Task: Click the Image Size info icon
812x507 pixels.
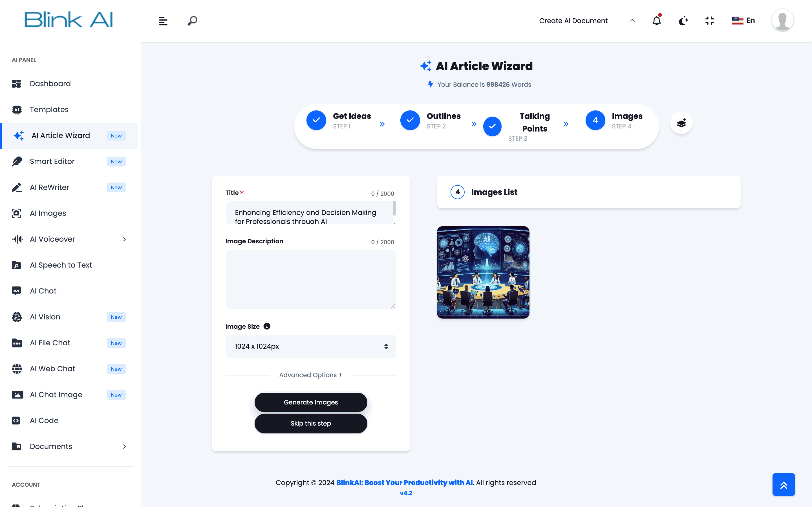Action: point(267,326)
